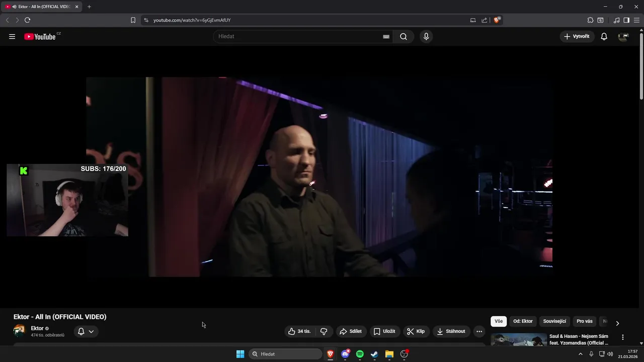The height and width of the screenshot is (362, 644).
Task: Click the Vytvořit create button
Action: [577, 36]
